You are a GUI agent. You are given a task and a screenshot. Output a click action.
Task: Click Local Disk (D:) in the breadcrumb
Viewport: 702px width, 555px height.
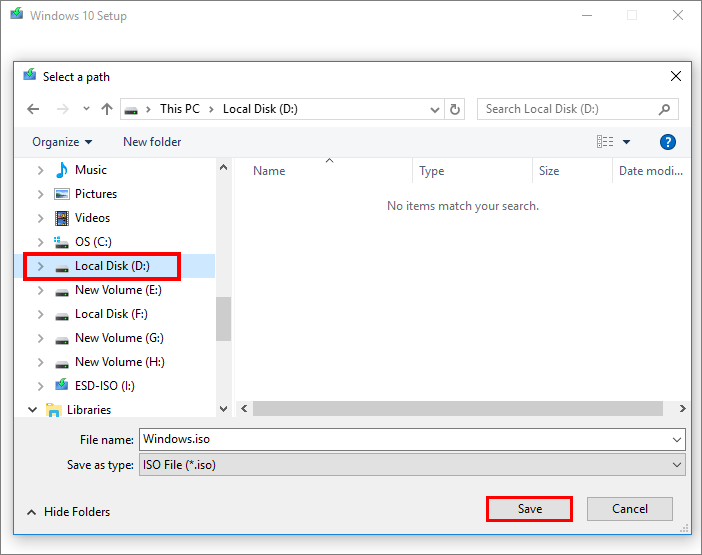pos(260,109)
